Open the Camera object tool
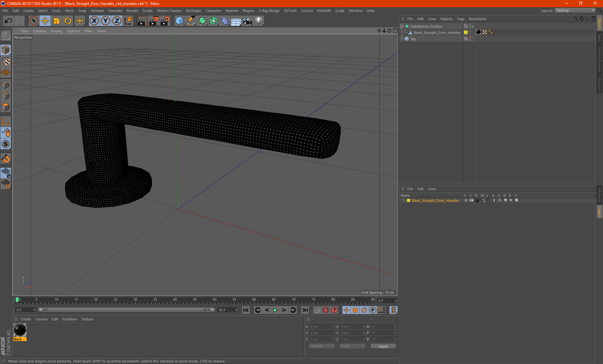Viewport: 603px width, 364px height. (247, 21)
